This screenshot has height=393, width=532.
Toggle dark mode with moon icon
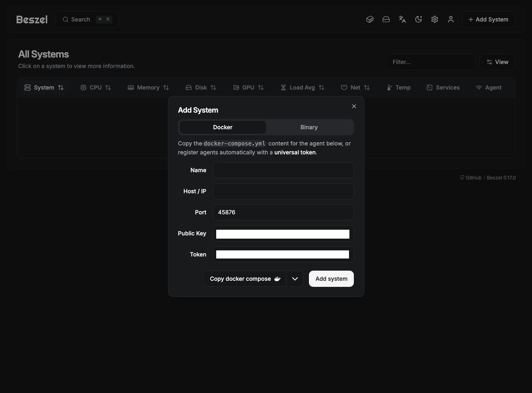coord(418,19)
